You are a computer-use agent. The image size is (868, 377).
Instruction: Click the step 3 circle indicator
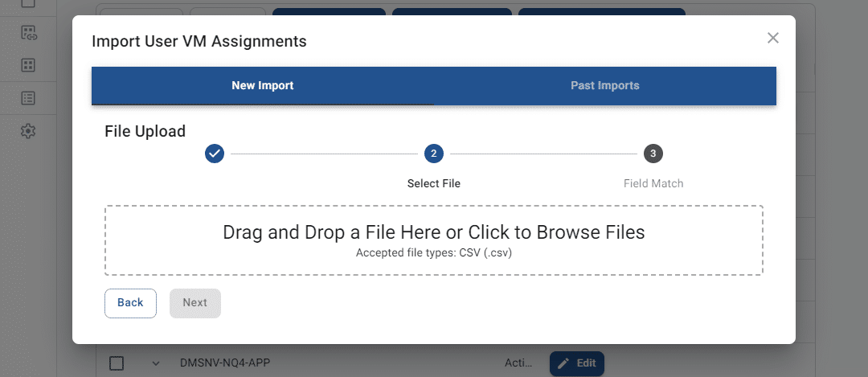click(653, 154)
